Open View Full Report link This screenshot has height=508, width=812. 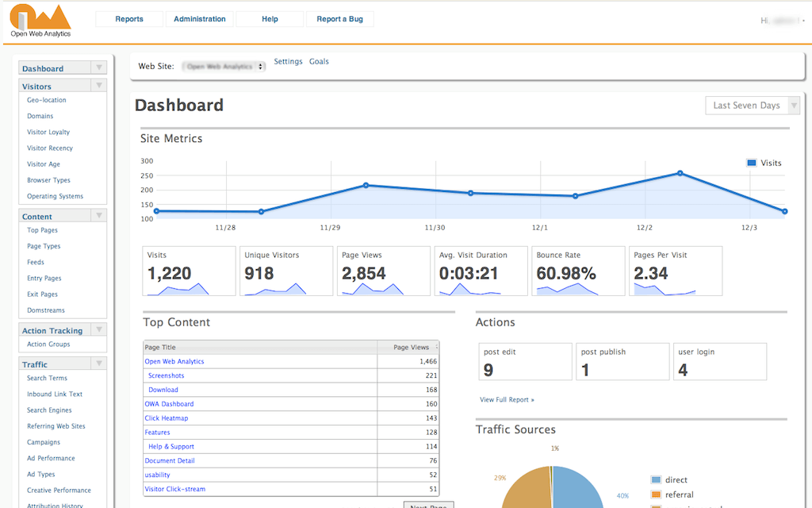[507, 399]
